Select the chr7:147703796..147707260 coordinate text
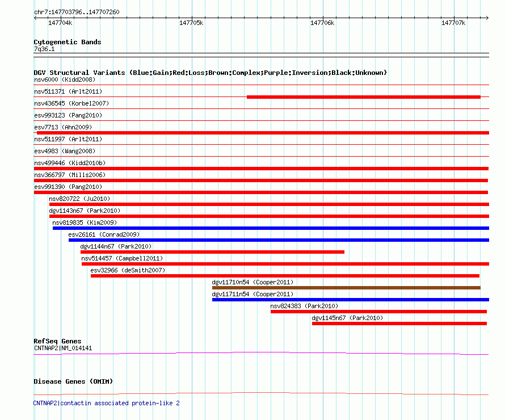 (77, 12)
